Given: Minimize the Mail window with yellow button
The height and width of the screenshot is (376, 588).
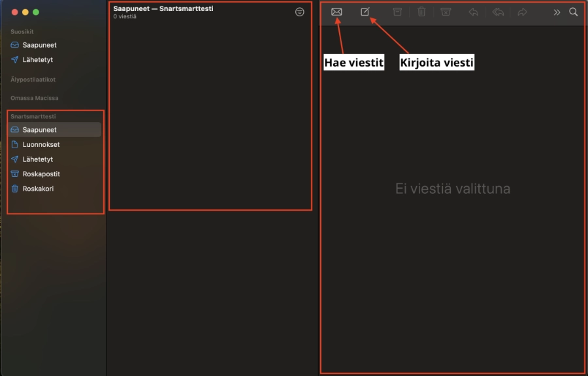Looking at the screenshot, I should click(25, 12).
